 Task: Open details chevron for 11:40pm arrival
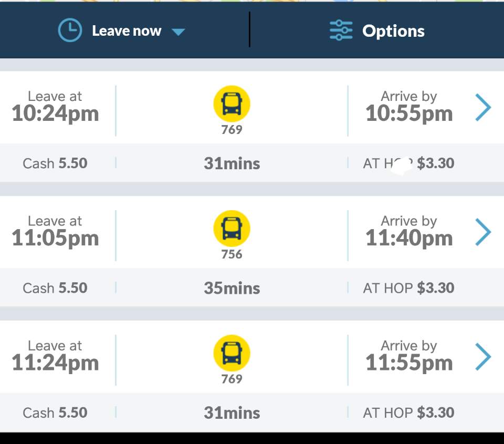pos(482,232)
